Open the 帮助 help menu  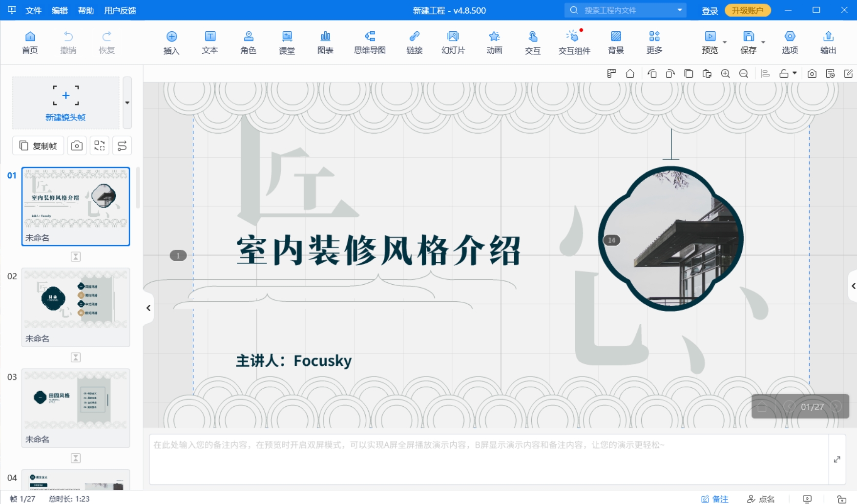[x=86, y=10]
